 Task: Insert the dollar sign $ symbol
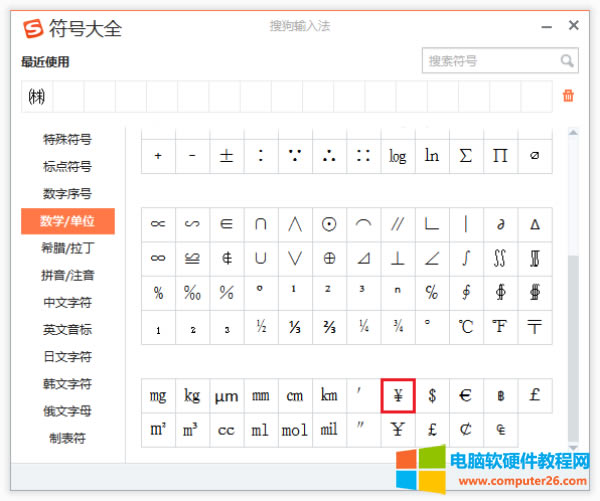[x=432, y=396]
